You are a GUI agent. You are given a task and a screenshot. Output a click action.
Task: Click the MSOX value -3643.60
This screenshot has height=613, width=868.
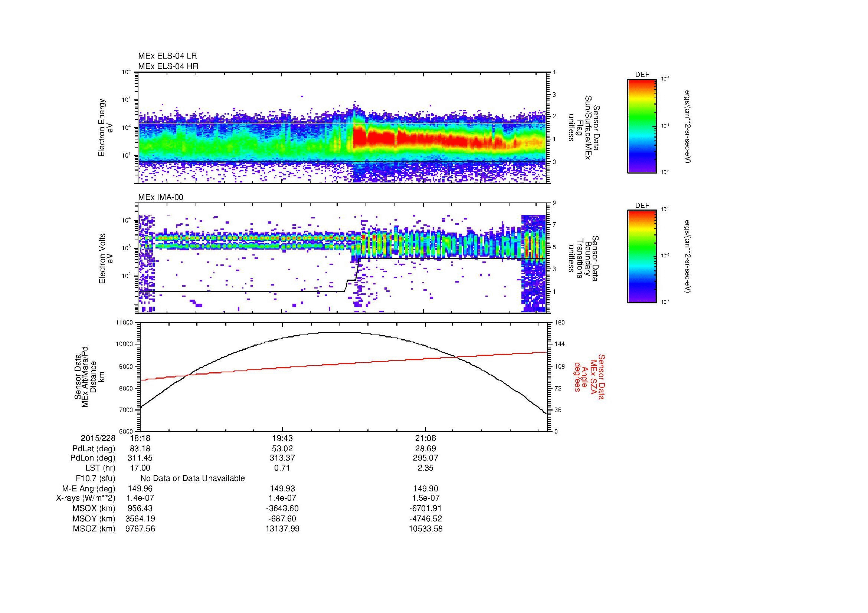[282, 508]
